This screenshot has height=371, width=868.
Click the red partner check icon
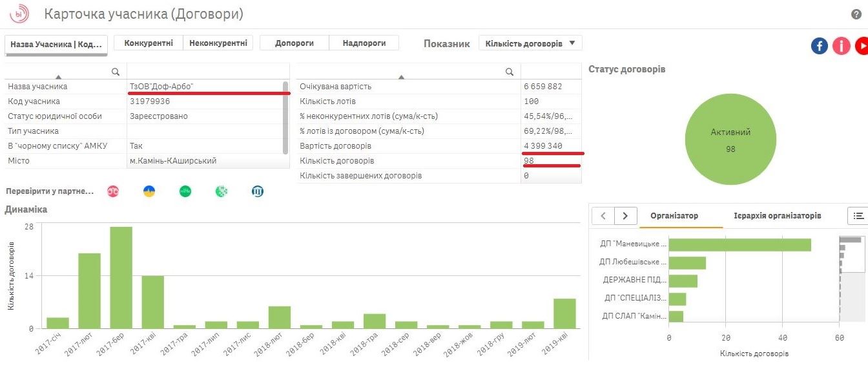coord(113,191)
